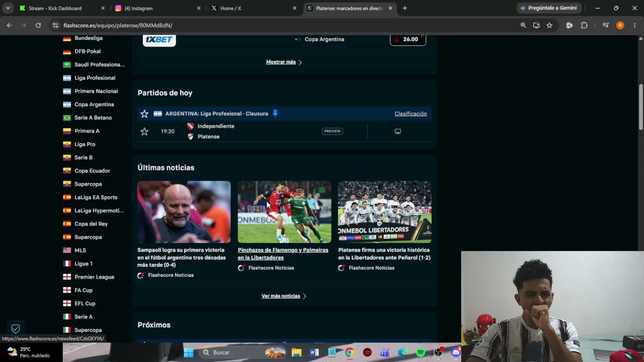
Task: Open the Windows Start menu
Action: [188, 352]
